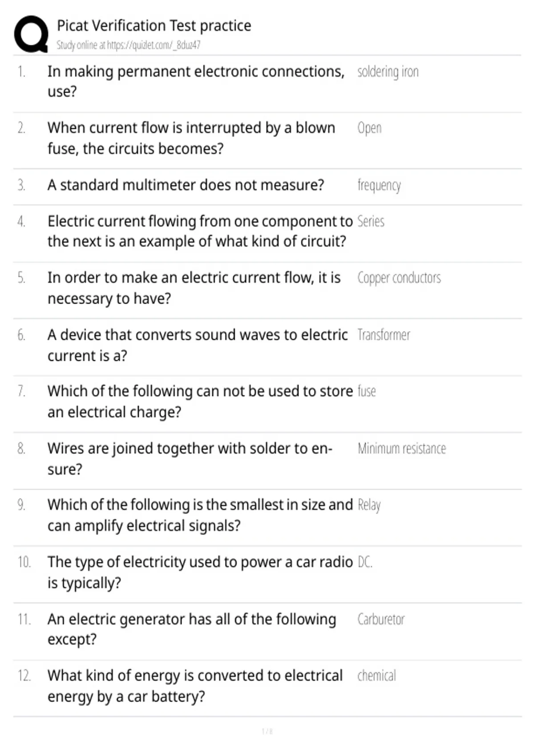534x756 pixels.
Task: Click the answer 'chemical'
Action: click(376, 676)
